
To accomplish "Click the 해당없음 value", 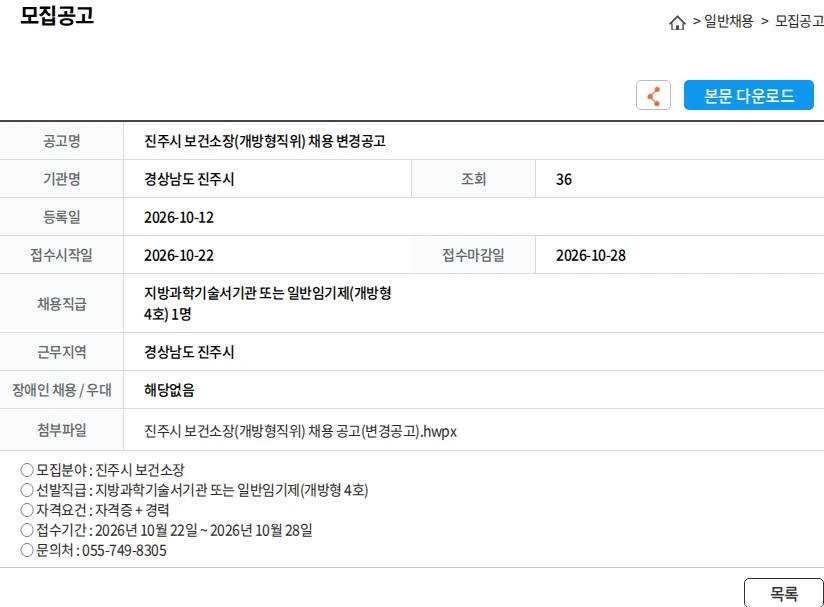I will point(169,390).
